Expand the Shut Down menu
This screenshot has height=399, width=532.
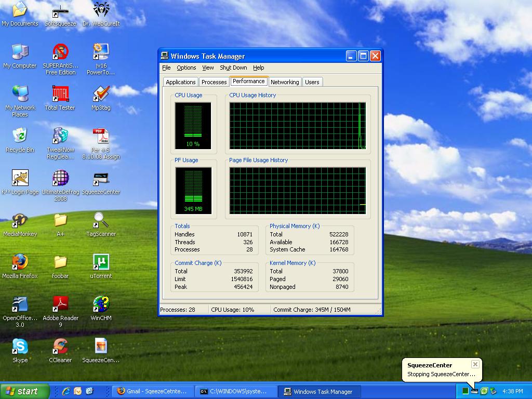(x=233, y=68)
